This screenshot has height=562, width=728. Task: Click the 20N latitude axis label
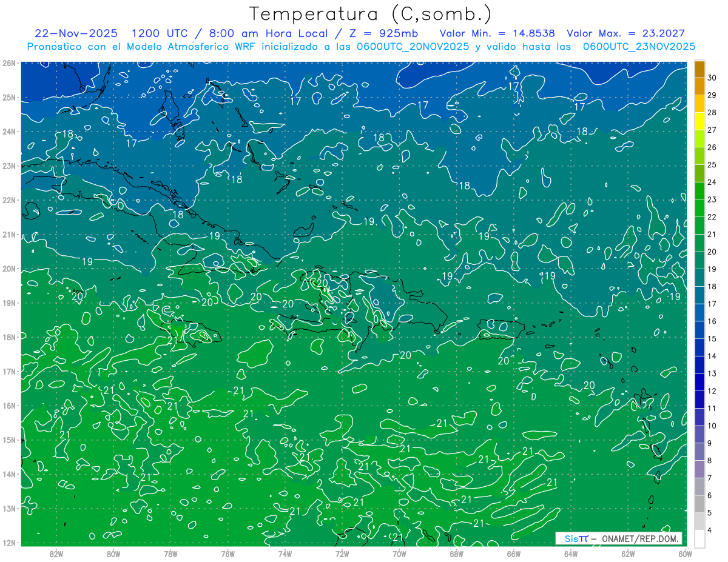(8, 269)
